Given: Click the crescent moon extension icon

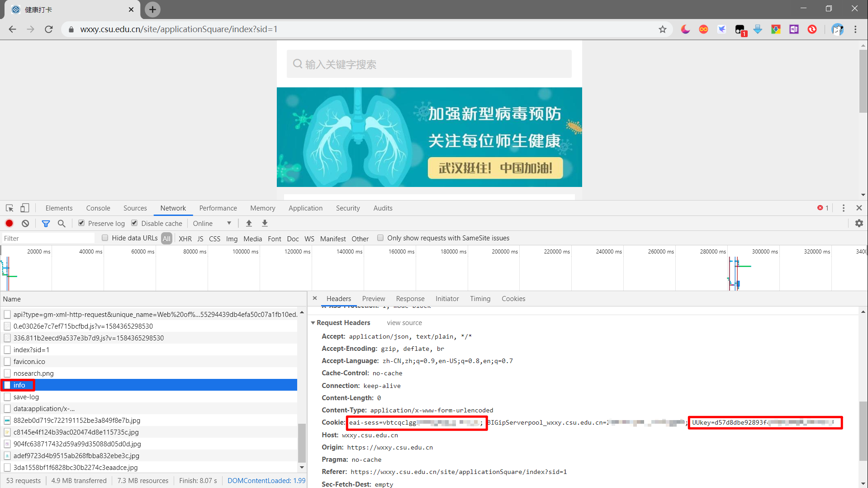Looking at the screenshot, I should point(685,29).
